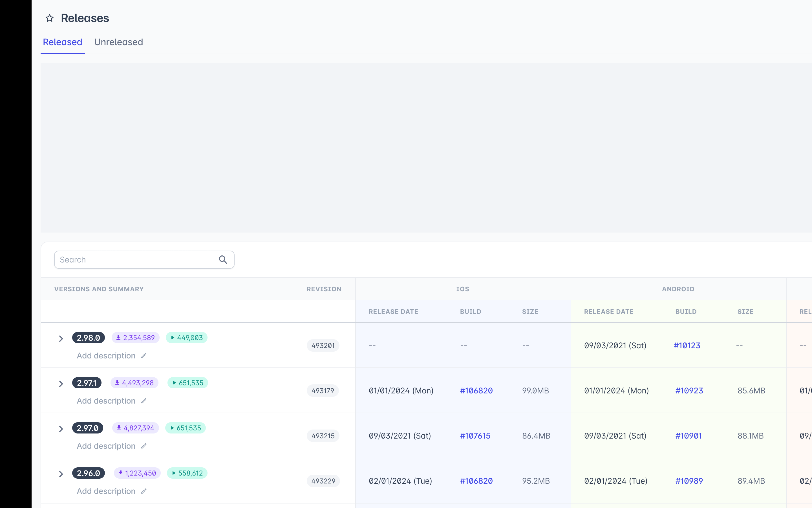The width and height of the screenshot is (812, 508).
Task: Click Add description under 2.98.0
Action: tap(106, 356)
